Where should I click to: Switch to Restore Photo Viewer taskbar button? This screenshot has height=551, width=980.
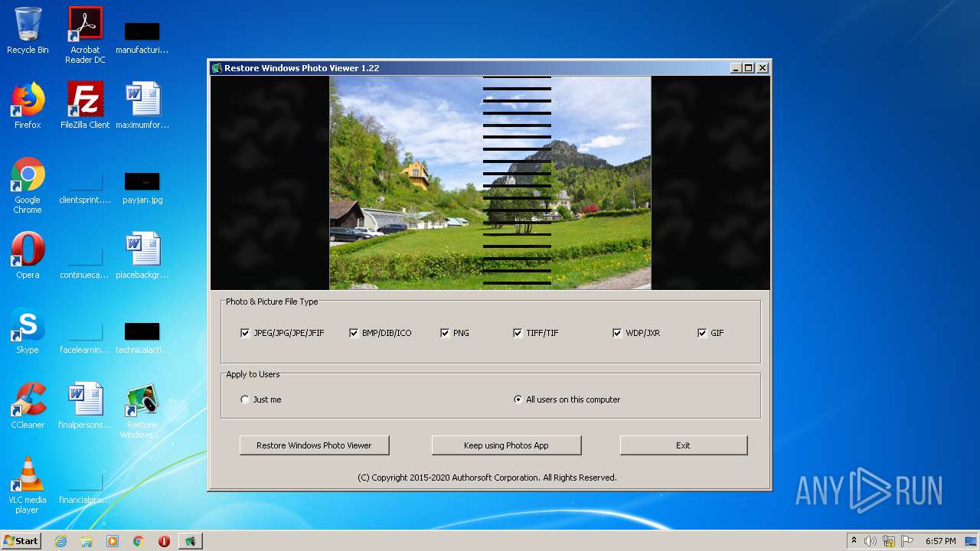[x=190, y=541]
